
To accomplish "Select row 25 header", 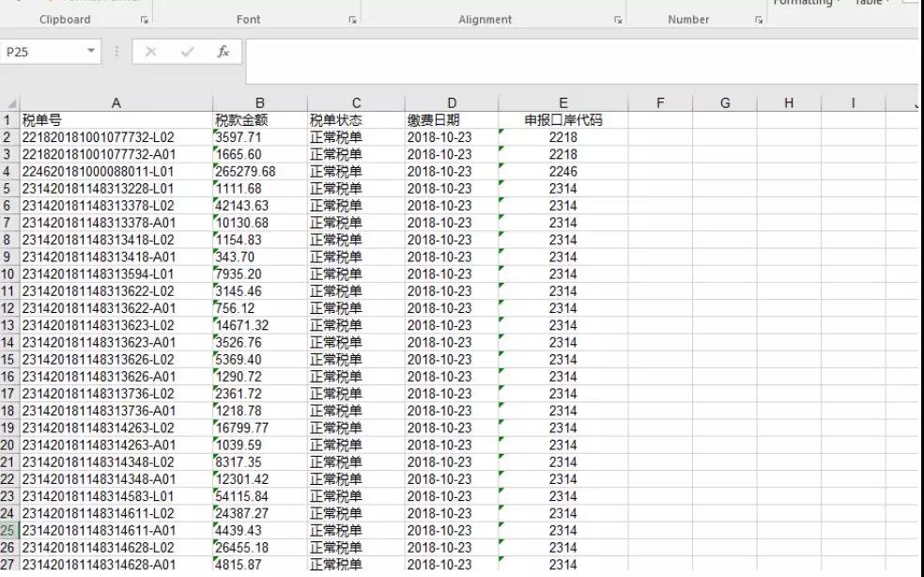I will (11, 529).
